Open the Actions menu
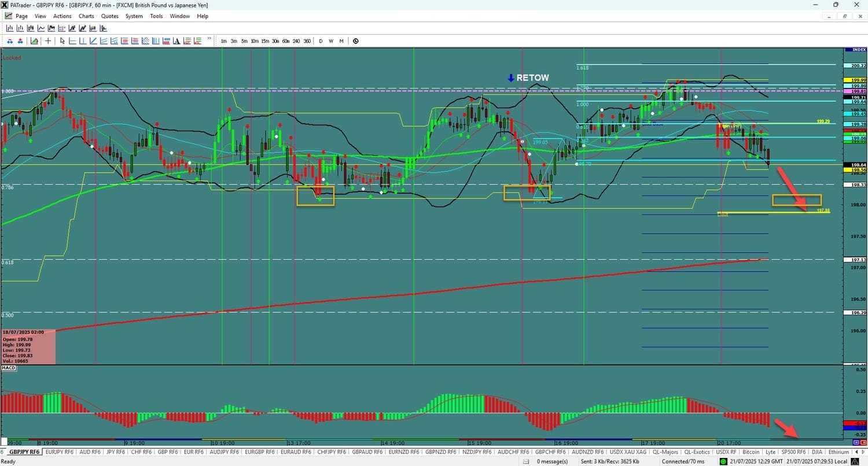 (62, 16)
